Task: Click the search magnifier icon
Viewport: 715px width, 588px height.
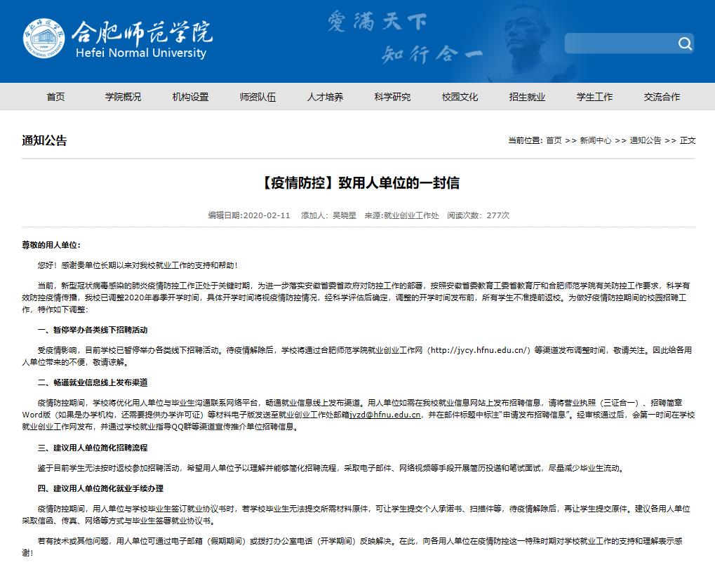Action: coord(684,44)
